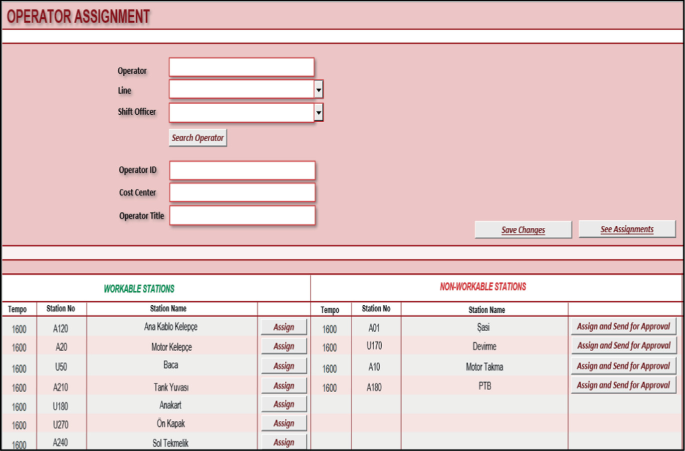Select station name Devirme
The width and height of the screenshot is (685, 451).
click(x=484, y=346)
